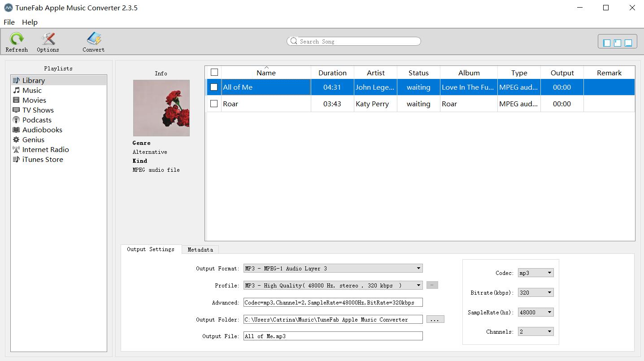
Task: Click the TuneFab app logo in title bar
Action: pyautogui.click(x=8, y=8)
